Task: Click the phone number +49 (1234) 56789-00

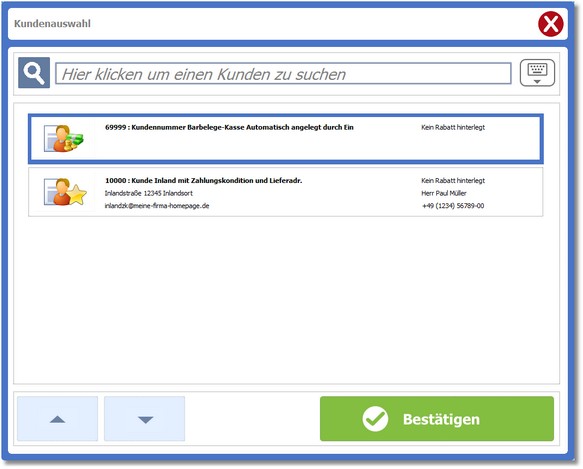Action: tap(453, 206)
